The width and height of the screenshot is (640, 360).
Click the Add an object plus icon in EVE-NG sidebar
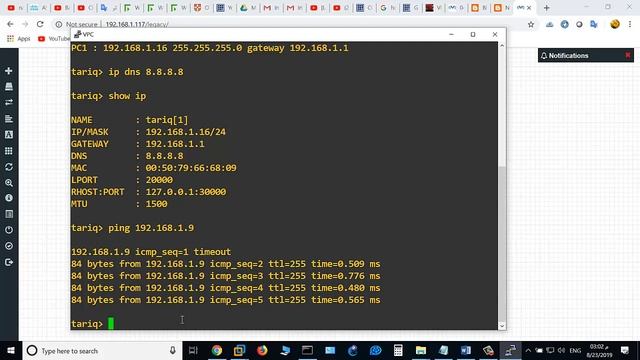tap(9, 71)
